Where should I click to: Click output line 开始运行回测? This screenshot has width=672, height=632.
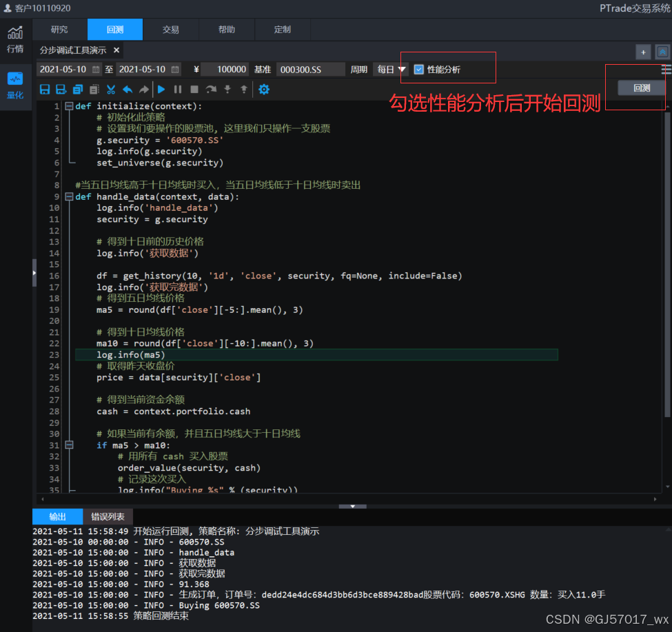coord(176,531)
